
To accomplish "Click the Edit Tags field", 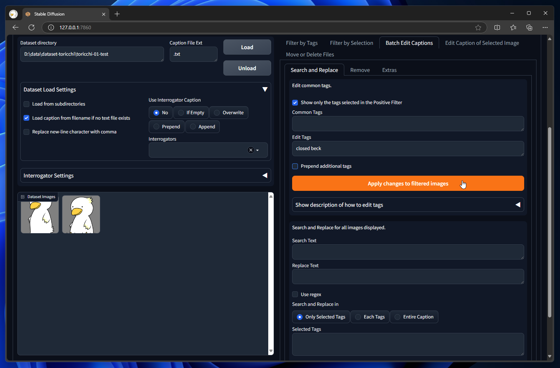I will coord(408,148).
